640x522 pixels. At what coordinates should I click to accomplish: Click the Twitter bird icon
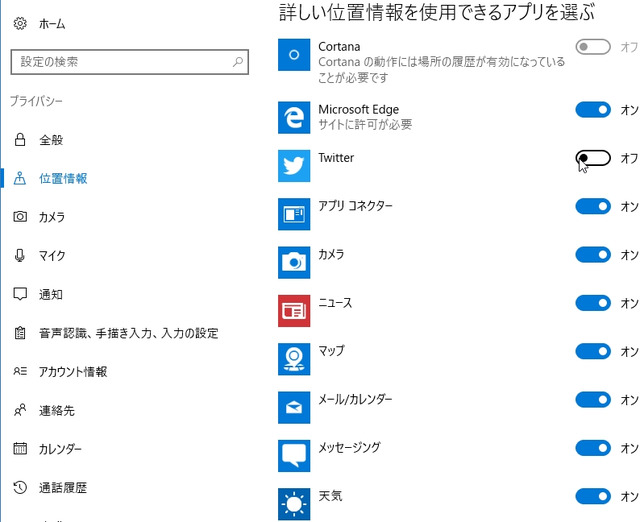(x=294, y=166)
